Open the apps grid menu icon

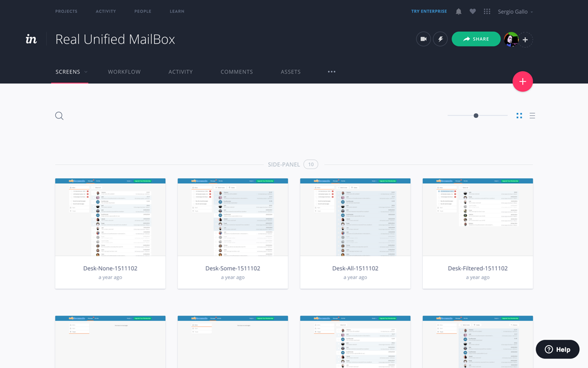[x=487, y=12]
